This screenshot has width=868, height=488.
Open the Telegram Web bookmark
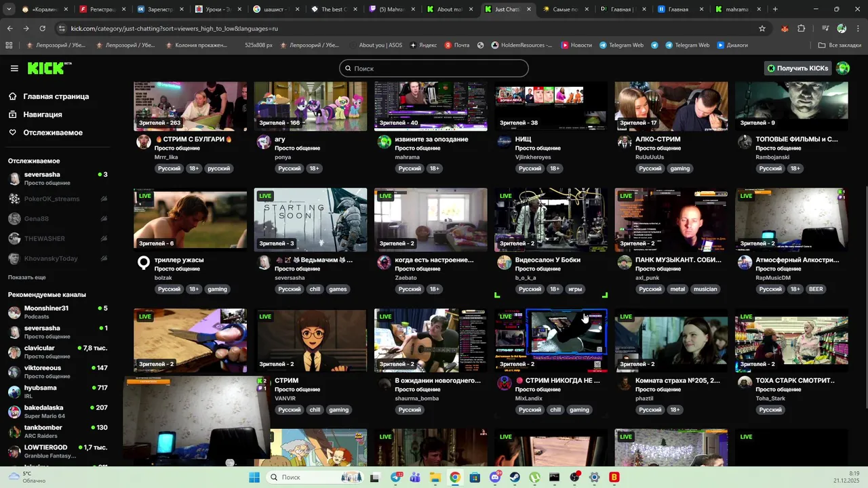pyautogui.click(x=621, y=45)
